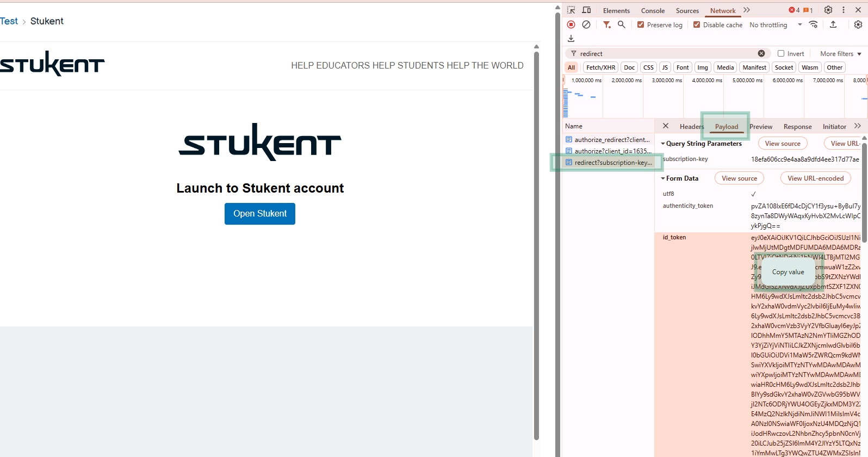Screen dimensions: 868x457
Task: Open the Initiator tab
Action: pyautogui.click(x=834, y=126)
